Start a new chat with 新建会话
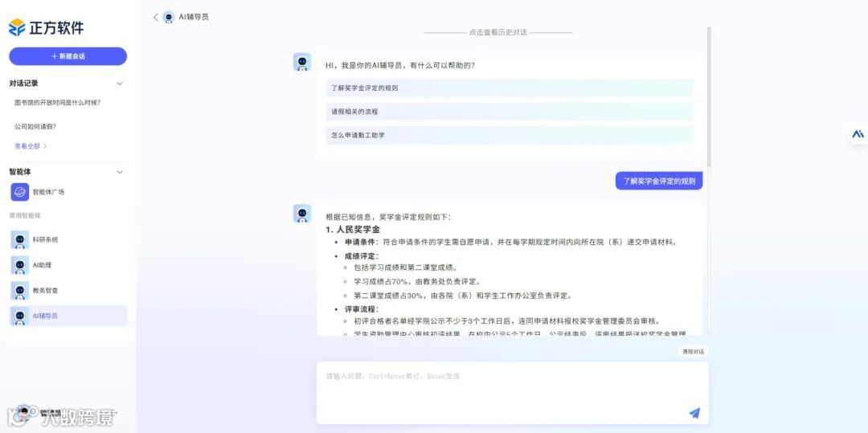Screen dimensions: 868x433 coord(68,56)
